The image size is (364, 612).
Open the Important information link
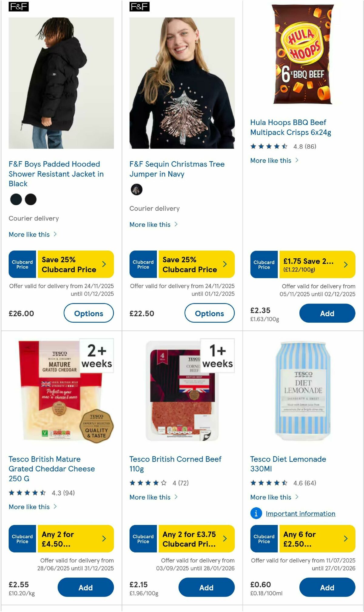coord(300,513)
